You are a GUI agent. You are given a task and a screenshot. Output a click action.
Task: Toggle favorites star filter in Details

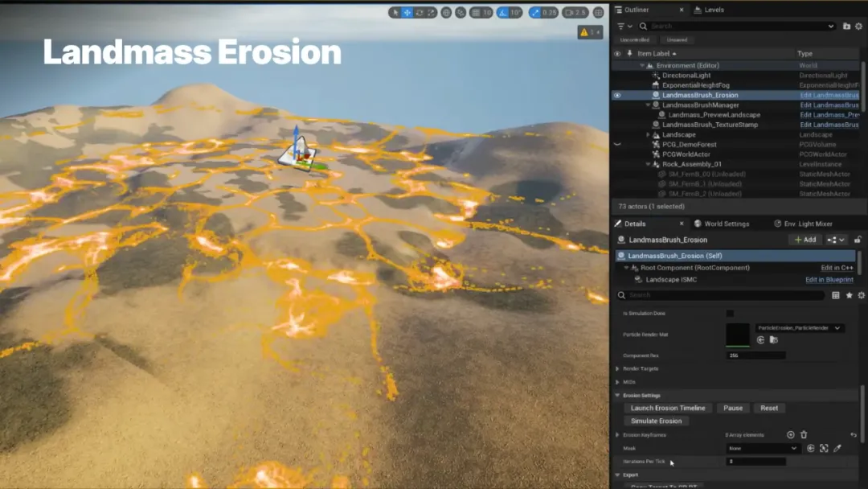coord(849,295)
